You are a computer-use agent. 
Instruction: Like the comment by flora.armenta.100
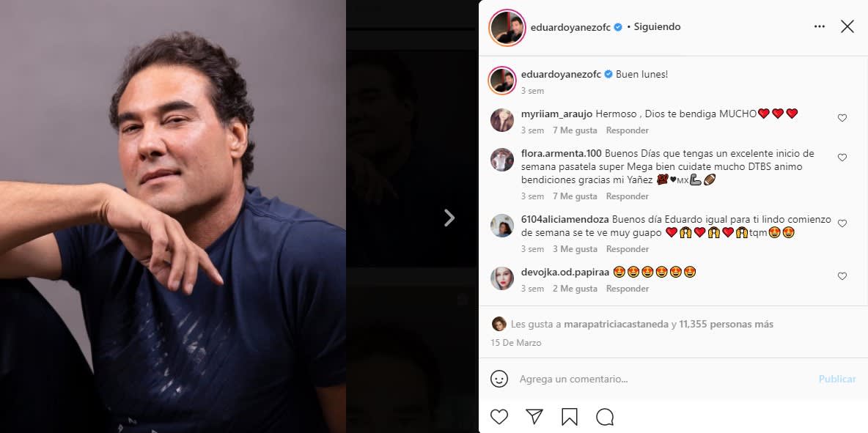click(x=842, y=158)
